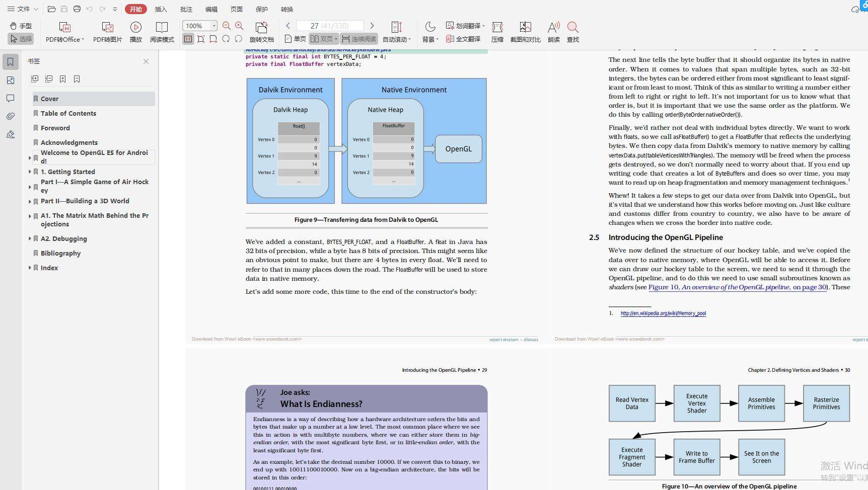Click collapse all bookmarks icon

point(49,79)
